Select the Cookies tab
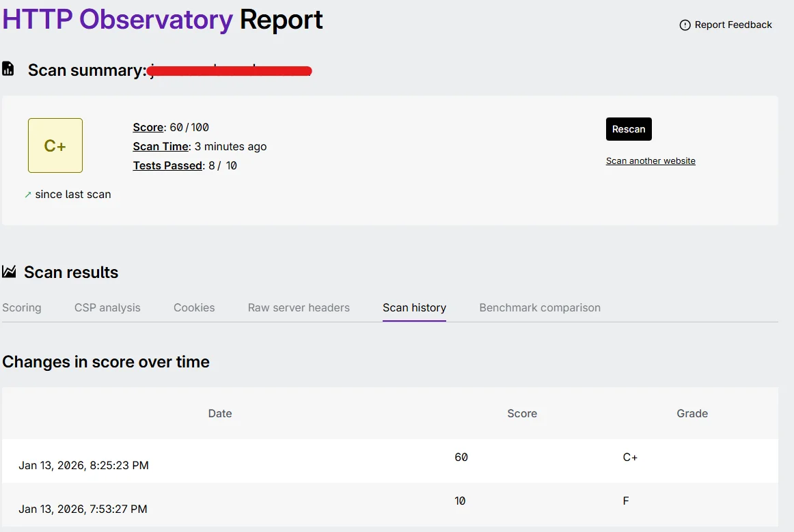This screenshot has height=532, width=794. (x=194, y=307)
